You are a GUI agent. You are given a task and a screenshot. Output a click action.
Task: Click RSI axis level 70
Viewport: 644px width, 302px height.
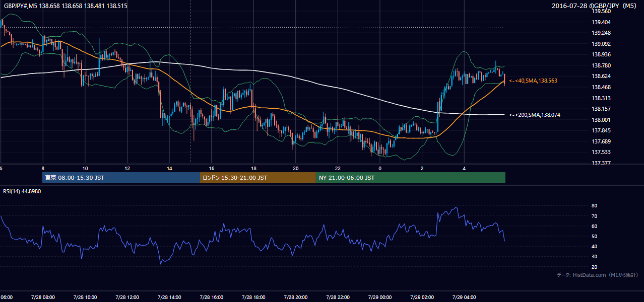pyautogui.click(x=595, y=216)
